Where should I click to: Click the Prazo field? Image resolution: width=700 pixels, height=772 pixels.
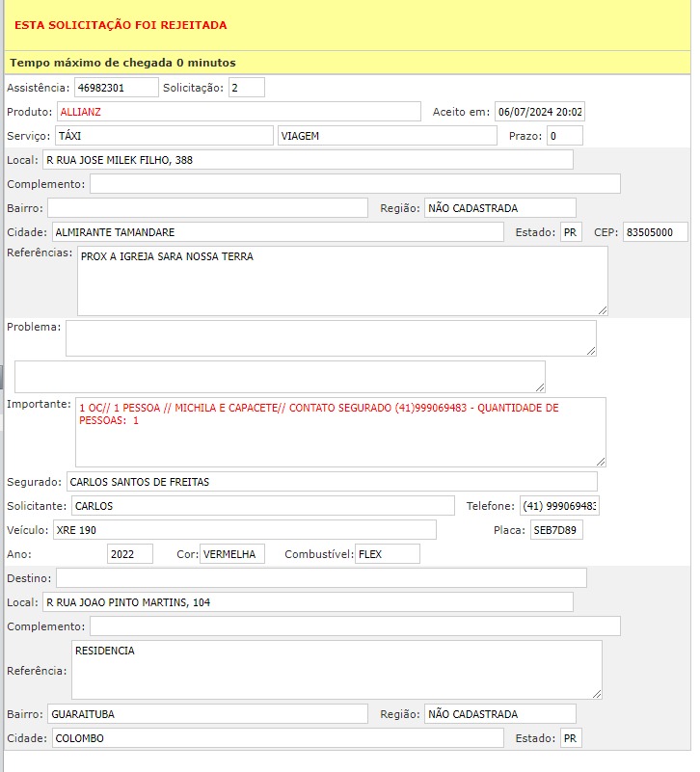[x=565, y=136]
